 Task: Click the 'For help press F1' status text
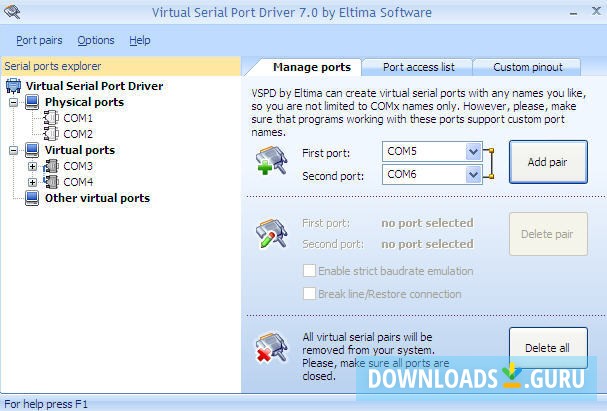click(x=46, y=404)
